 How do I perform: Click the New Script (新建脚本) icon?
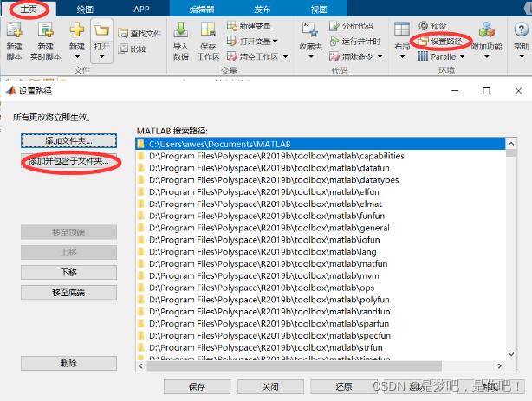14,29
